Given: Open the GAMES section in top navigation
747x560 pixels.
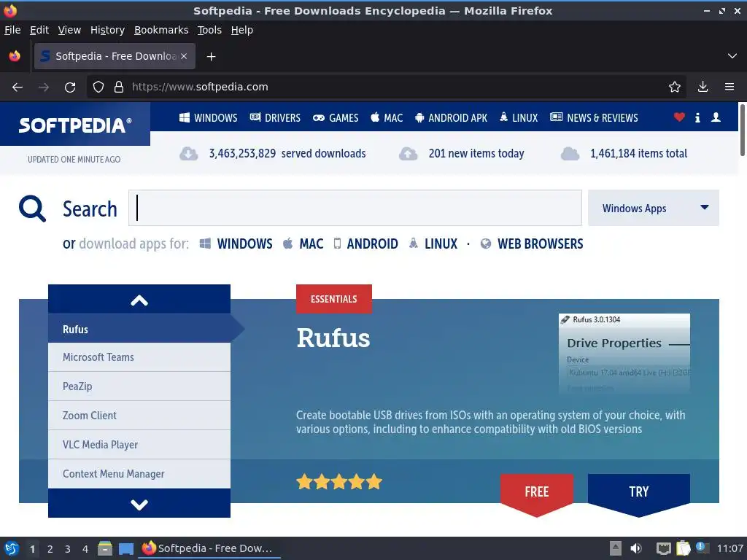Looking at the screenshot, I should pyautogui.click(x=336, y=117).
